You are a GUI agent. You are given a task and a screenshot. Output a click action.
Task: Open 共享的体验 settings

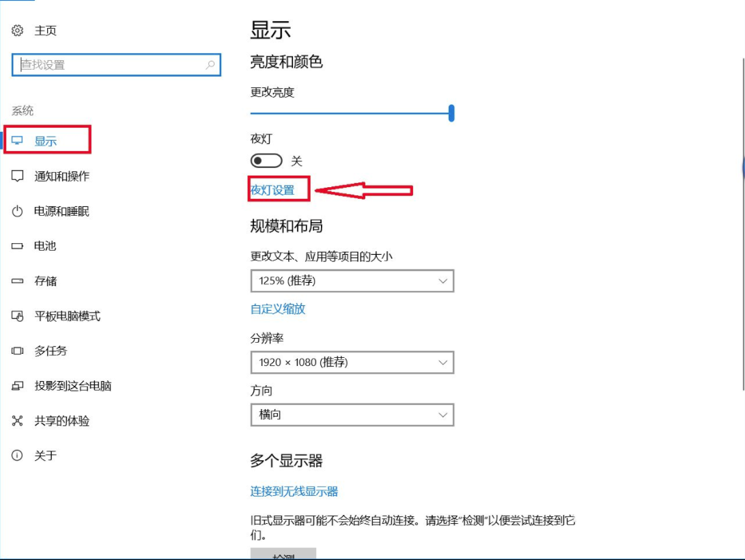[55, 419]
